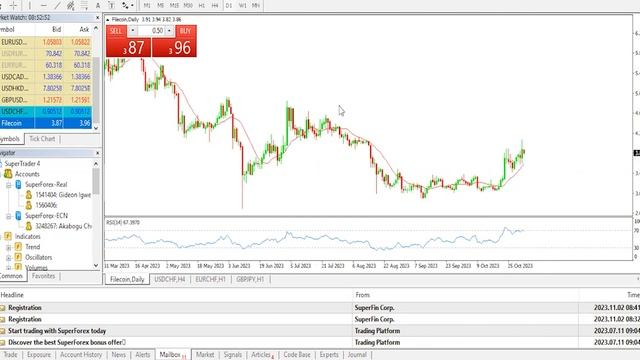Image resolution: width=640 pixels, height=360 pixels.
Task: Click the SuperForex-Real server icon
Action: [x=18, y=184]
